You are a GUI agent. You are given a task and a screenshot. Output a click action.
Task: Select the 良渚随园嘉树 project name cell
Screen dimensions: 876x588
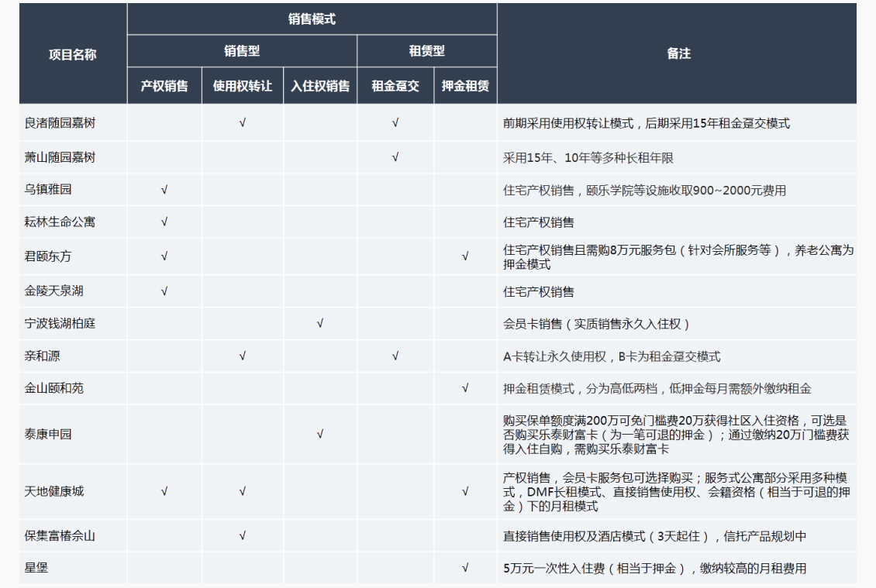click(x=60, y=123)
